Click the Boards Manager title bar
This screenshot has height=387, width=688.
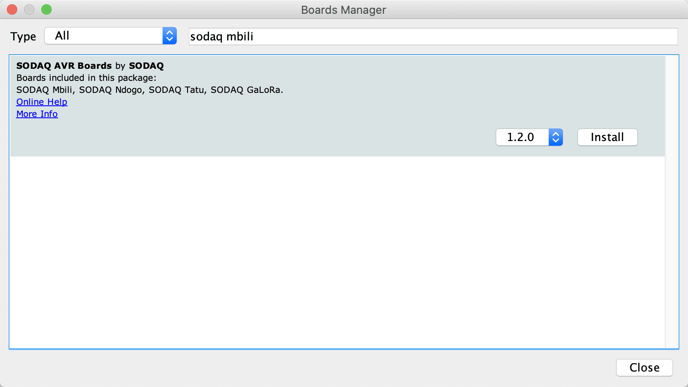[344, 10]
